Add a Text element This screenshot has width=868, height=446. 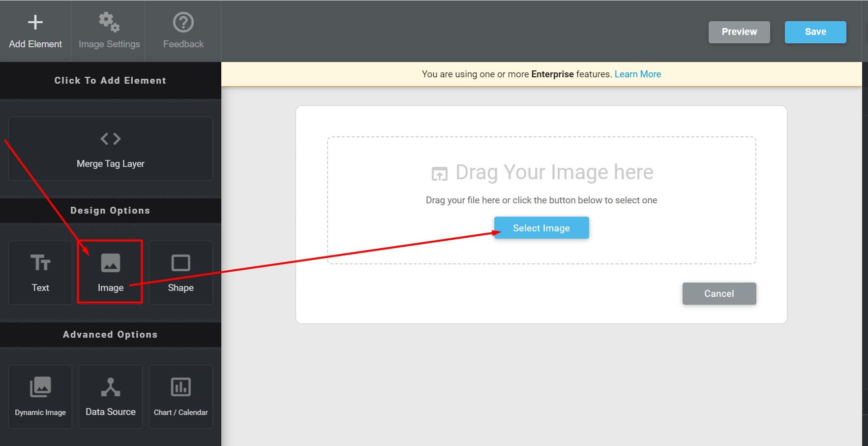click(40, 272)
